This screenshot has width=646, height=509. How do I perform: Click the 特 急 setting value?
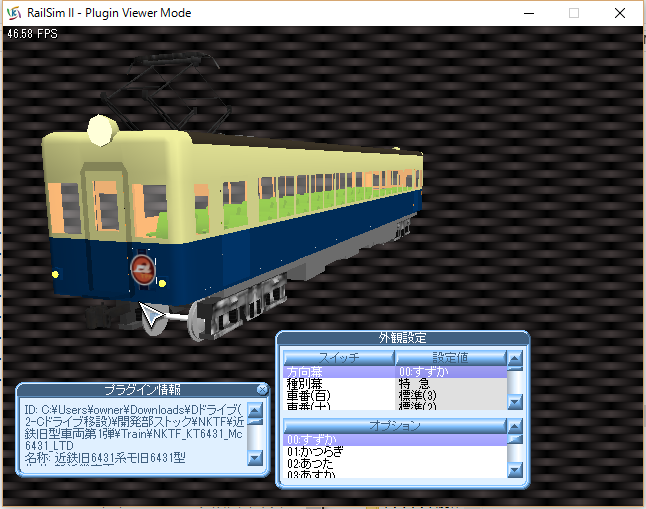coord(451,384)
